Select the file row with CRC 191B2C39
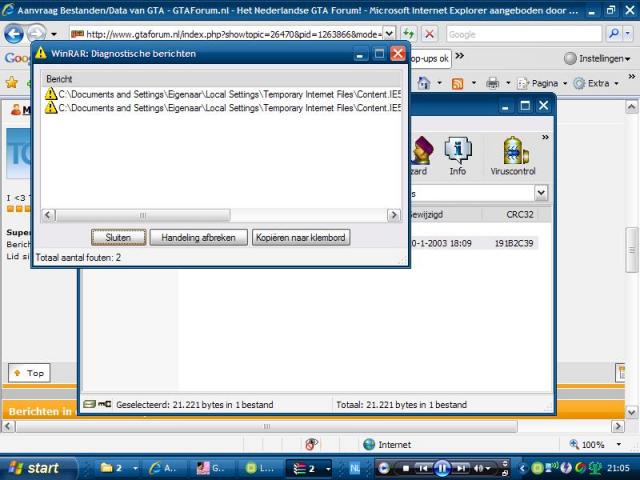 [473, 243]
